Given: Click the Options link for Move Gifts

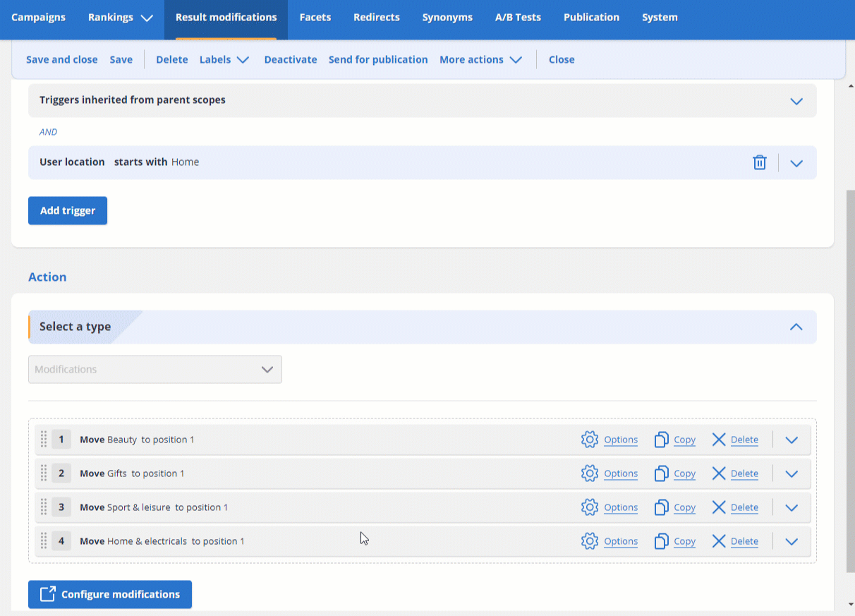Looking at the screenshot, I should coord(621,473).
